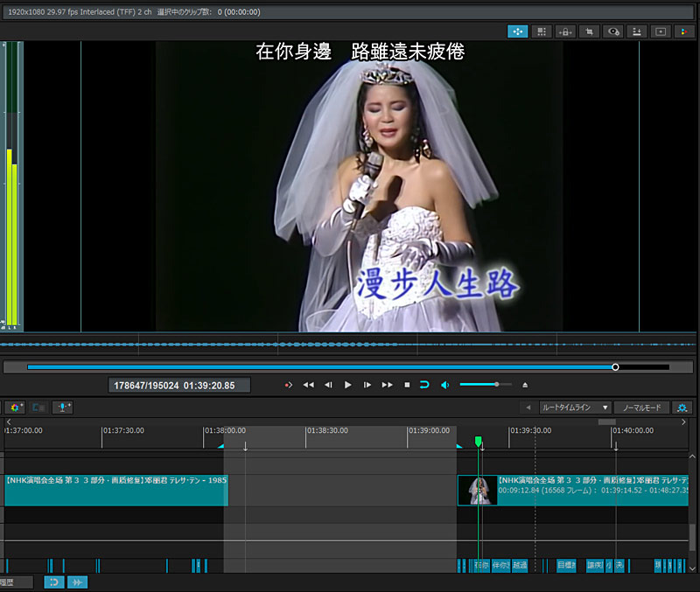Step back one frame

pyautogui.click(x=328, y=385)
